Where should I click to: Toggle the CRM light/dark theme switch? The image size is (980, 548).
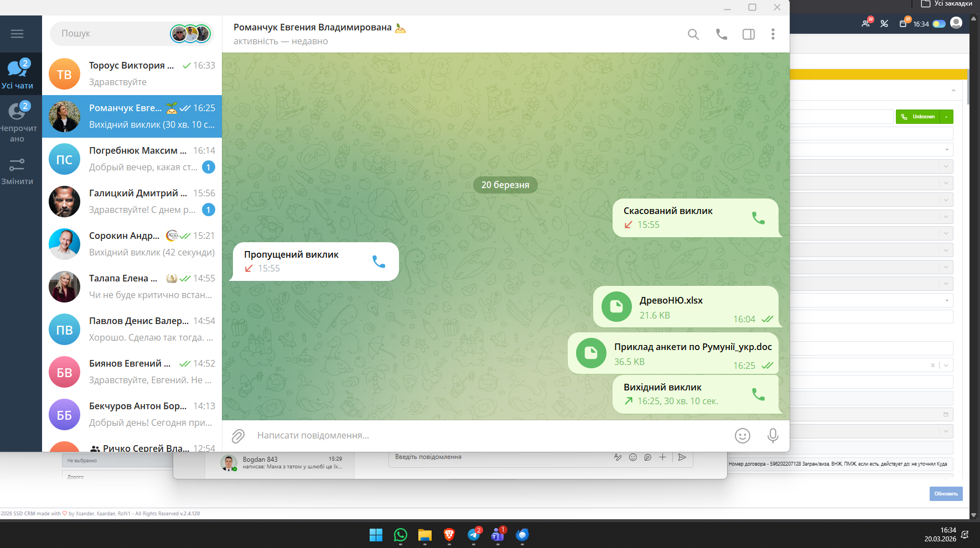[x=939, y=24]
